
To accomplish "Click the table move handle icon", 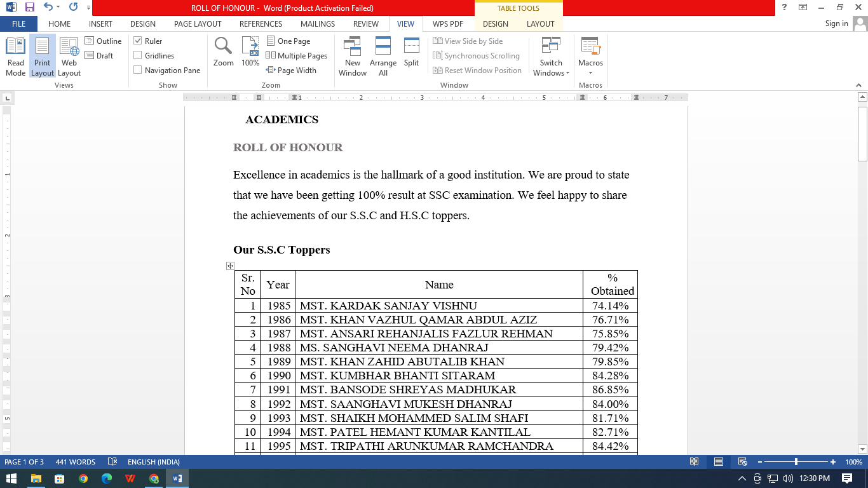I will pyautogui.click(x=230, y=266).
